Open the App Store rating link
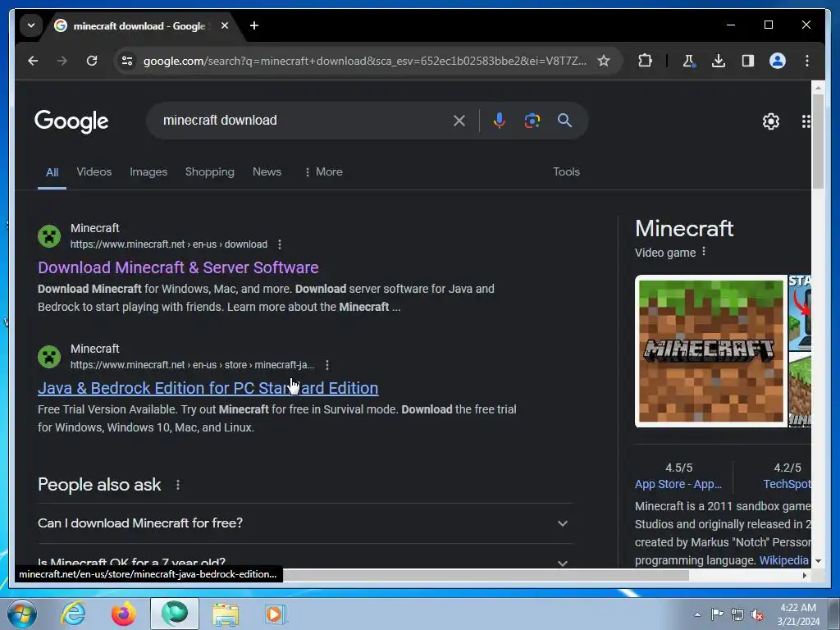 [678, 484]
